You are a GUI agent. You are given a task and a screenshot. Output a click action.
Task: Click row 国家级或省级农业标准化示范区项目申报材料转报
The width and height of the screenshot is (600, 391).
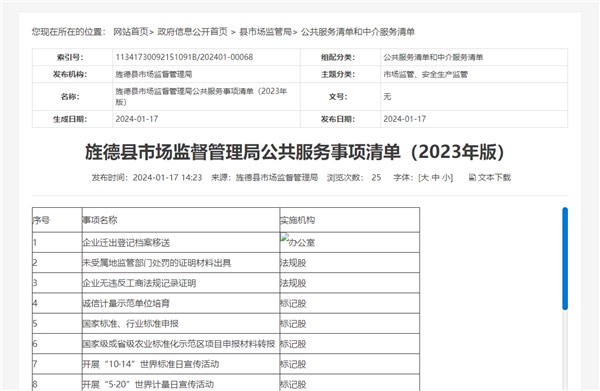click(x=226, y=344)
